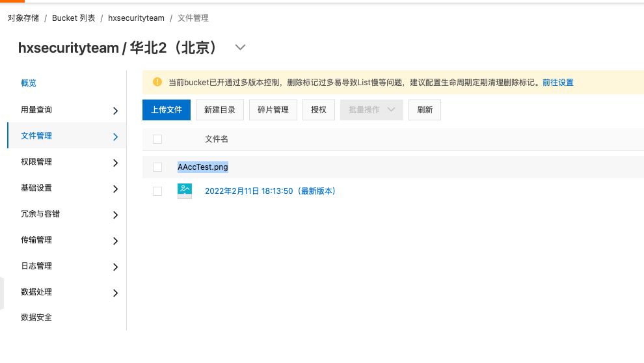Open the 概览 sidebar item
The width and height of the screenshot is (644, 363).
[x=29, y=83]
